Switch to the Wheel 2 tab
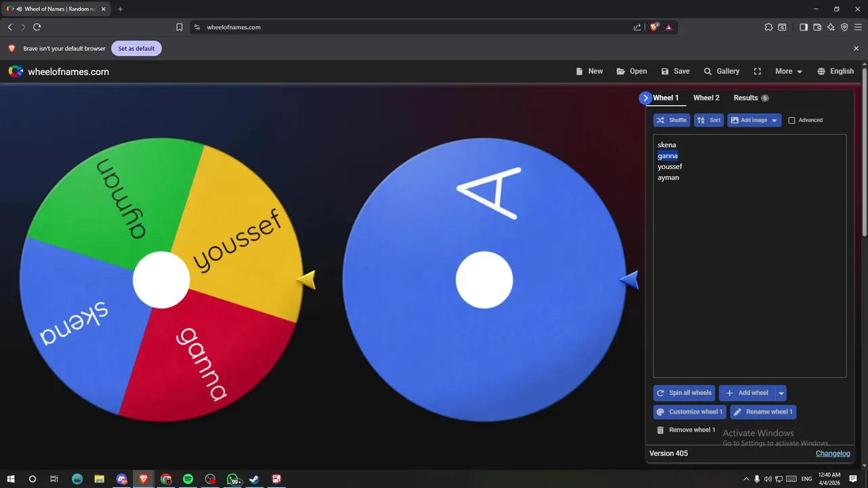This screenshot has height=488, width=868. tap(706, 98)
